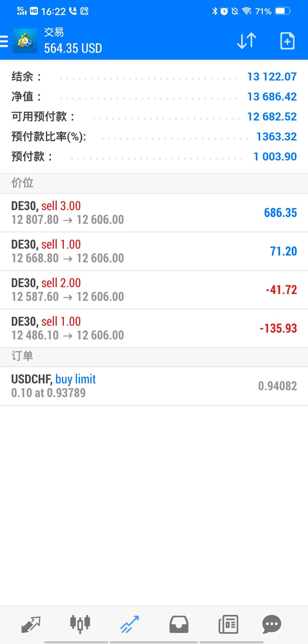Screen dimensions: 308x644
Task: Open the History inbox tab
Action: tap(179, 625)
